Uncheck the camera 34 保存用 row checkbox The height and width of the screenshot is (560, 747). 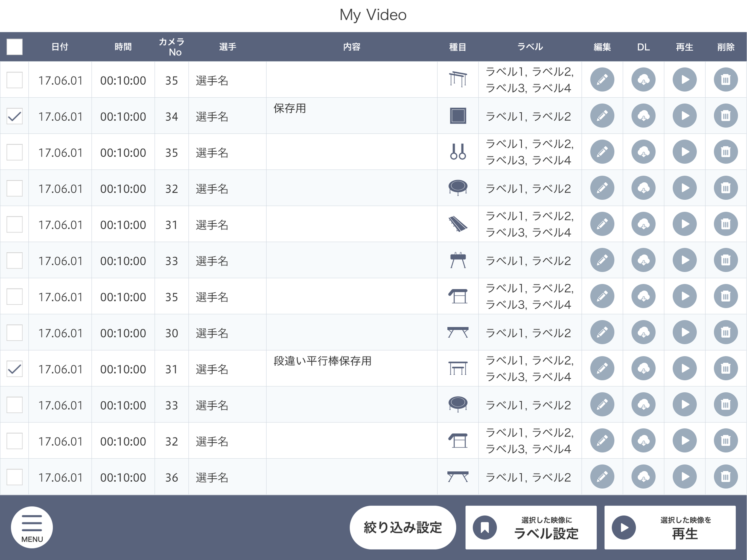14,116
